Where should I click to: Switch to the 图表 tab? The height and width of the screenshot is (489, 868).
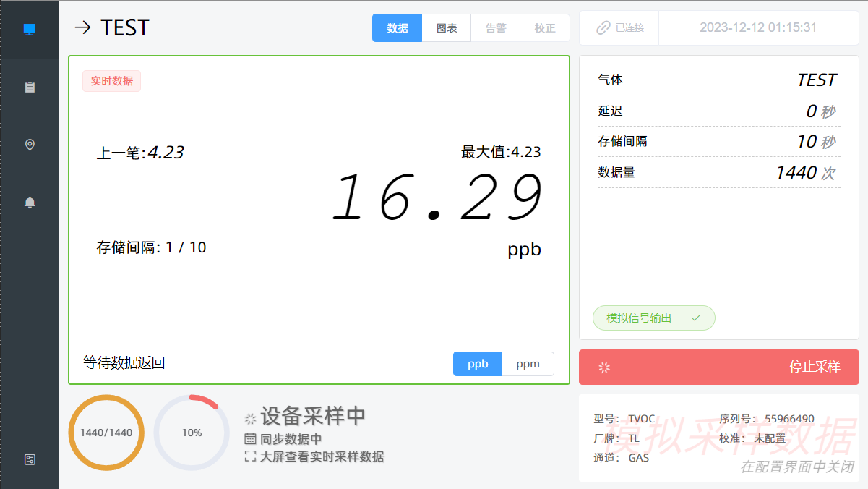(x=447, y=28)
